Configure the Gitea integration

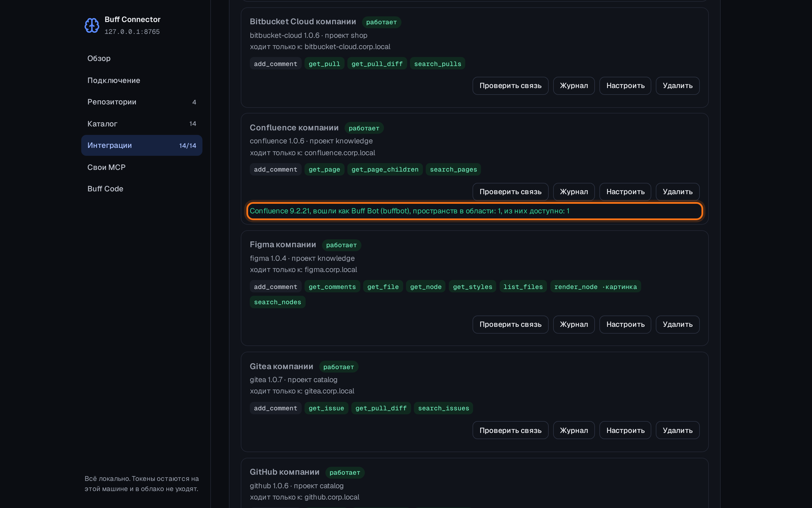625,430
